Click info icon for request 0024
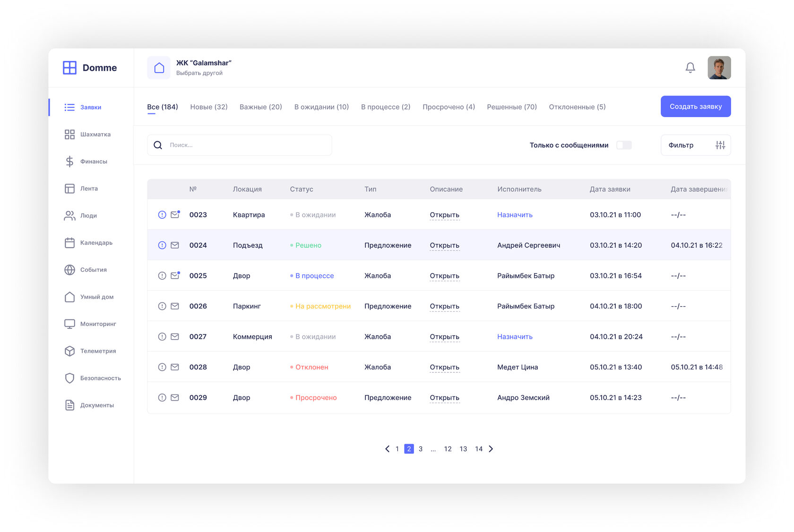Image resolution: width=794 pixels, height=532 pixels. click(162, 245)
